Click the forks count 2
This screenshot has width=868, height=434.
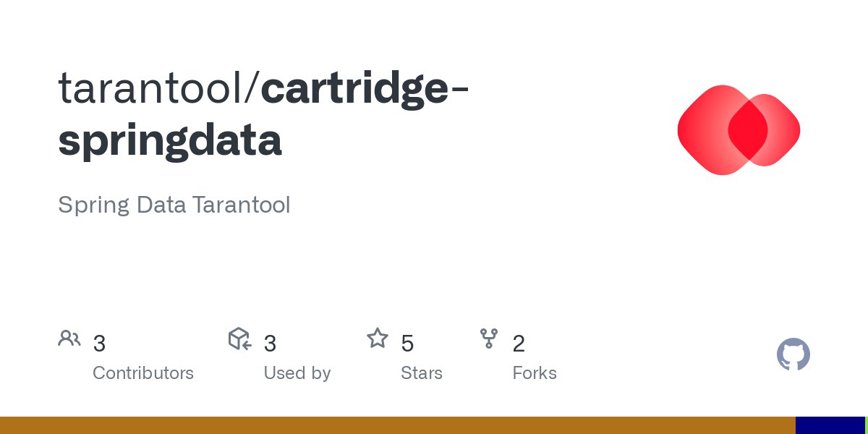point(519,344)
